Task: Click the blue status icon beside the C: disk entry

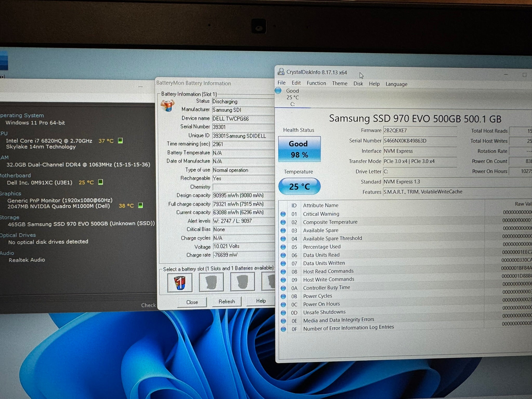Action: click(x=278, y=91)
